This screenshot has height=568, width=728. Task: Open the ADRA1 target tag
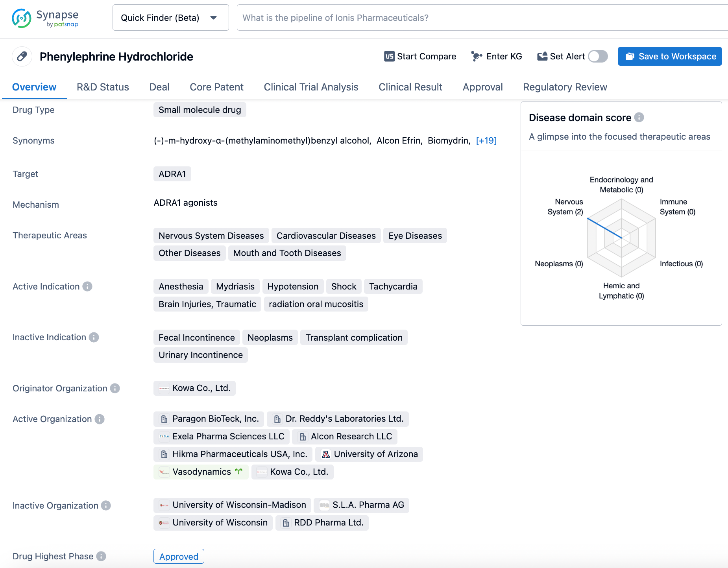(x=172, y=174)
